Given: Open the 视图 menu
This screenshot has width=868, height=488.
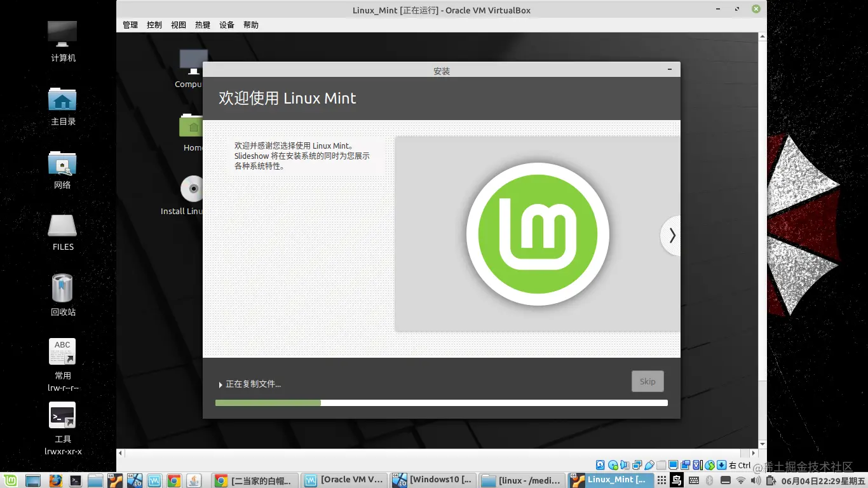Looking at the screenshot, I should (x=179, y=25).
